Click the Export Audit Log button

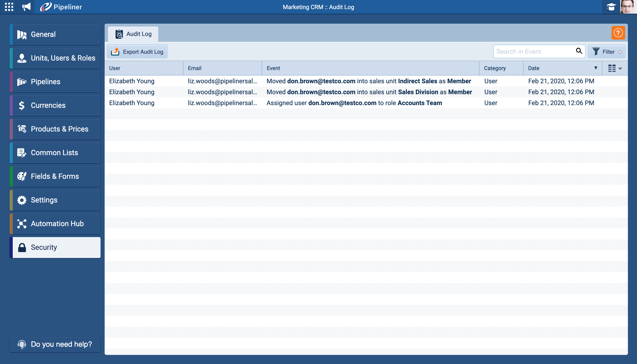137,52
